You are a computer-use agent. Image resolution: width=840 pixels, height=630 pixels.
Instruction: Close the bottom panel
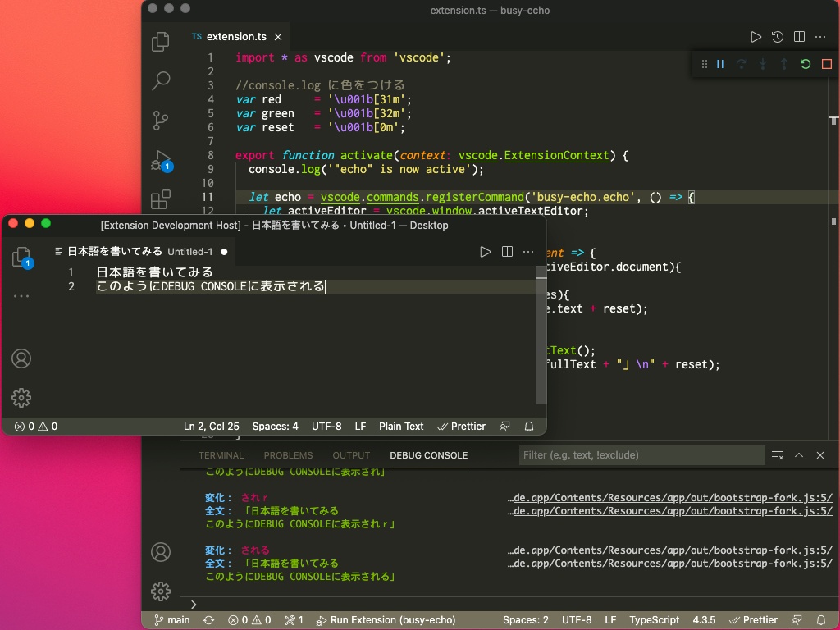[x=820, y=455]
